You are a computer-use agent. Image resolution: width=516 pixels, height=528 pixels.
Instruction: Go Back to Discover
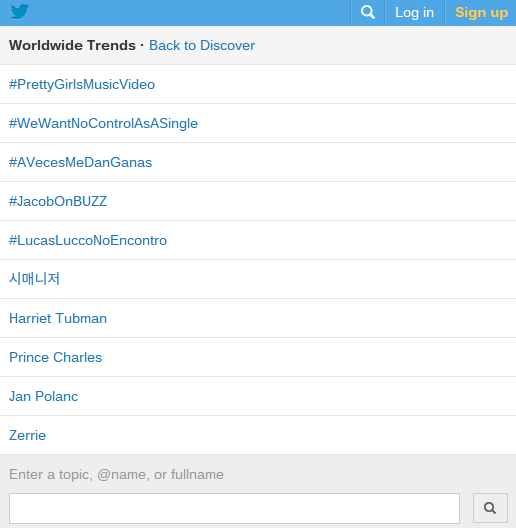tap(202, 45)
